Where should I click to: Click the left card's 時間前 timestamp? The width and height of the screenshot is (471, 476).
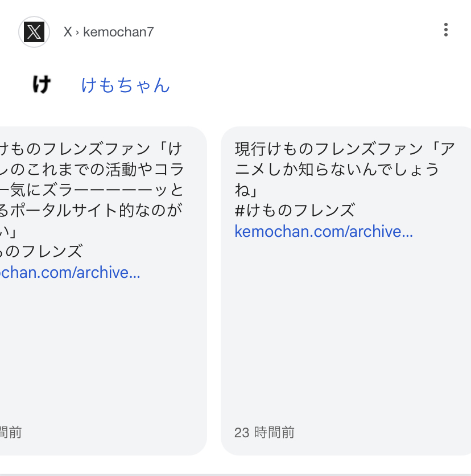pyautogui.click(x=11, y=432)
